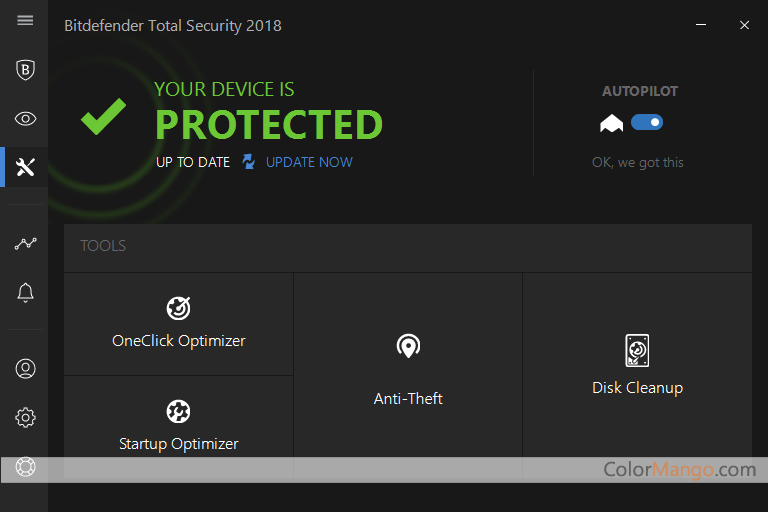Open the Privacy eye section
This screenshot has height=512, width=768.
click(25, 119)
